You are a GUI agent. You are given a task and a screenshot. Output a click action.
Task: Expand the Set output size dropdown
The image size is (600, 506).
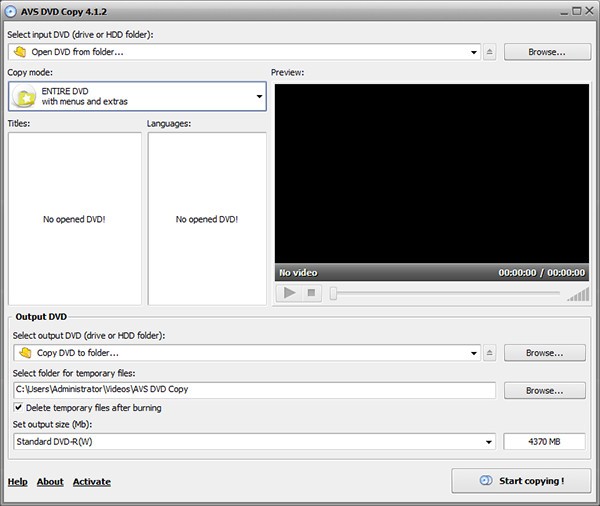[488, 442]
